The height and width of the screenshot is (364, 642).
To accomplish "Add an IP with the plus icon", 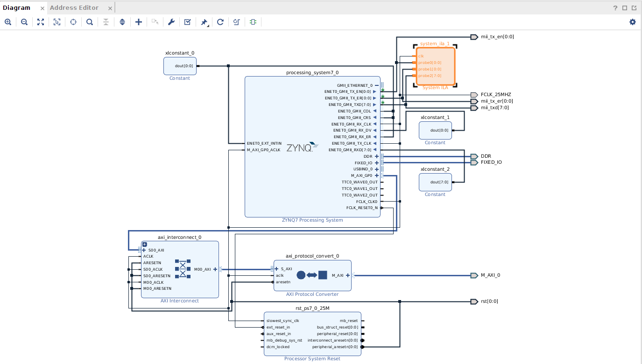I will coord(139,22).
